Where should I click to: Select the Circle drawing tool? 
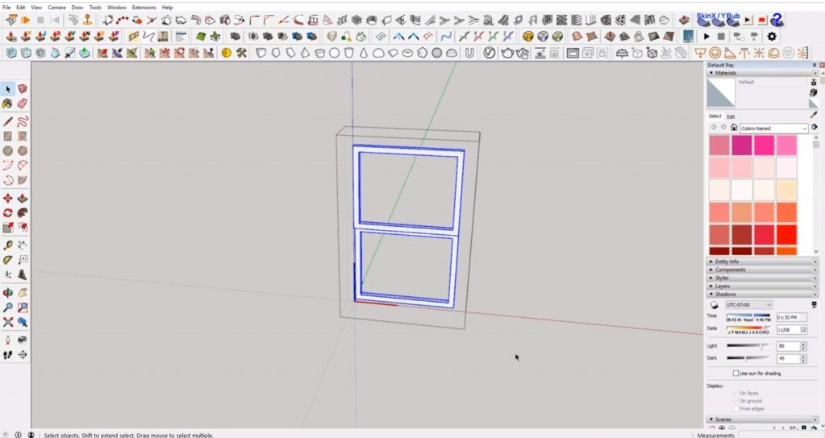click(8, 151)
